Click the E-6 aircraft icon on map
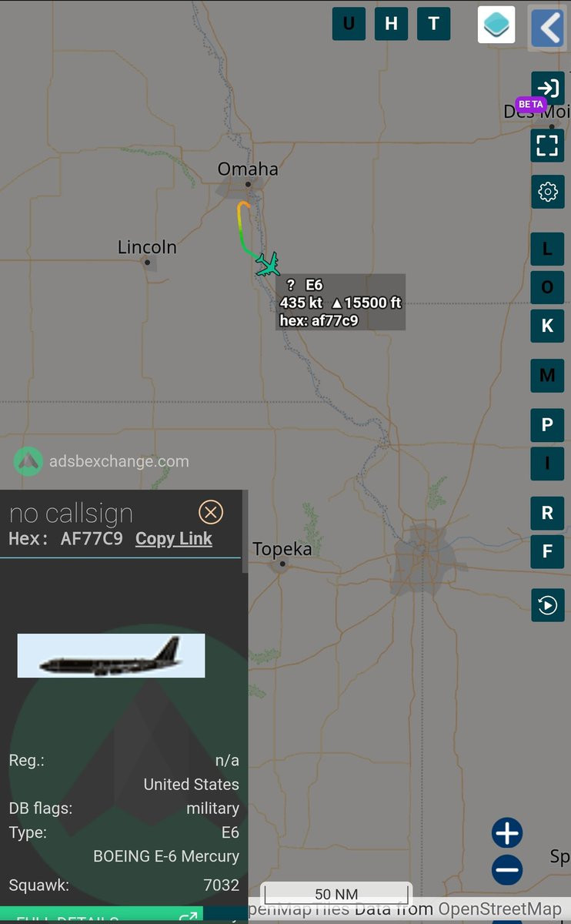This screenshot has height=924, width=571. pos(268,264)
